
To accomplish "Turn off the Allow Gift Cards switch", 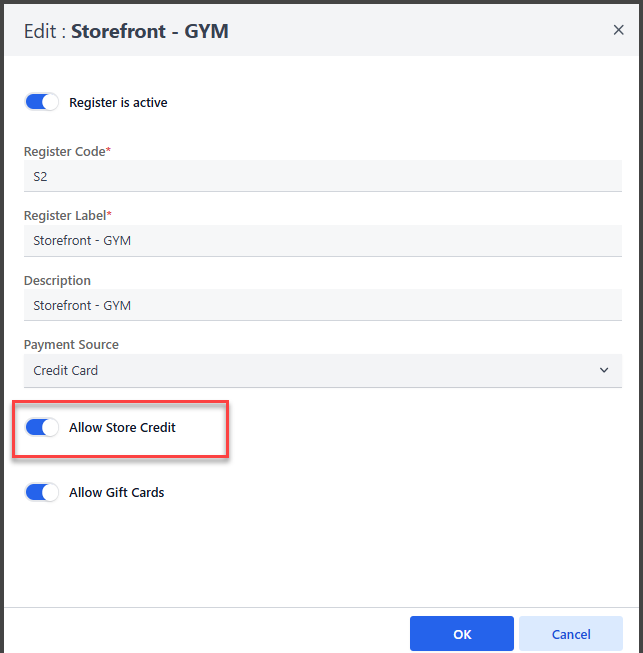I will [42, 492].
